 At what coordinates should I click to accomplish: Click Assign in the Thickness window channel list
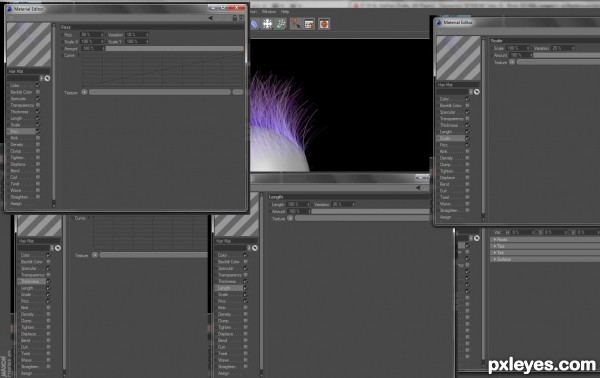click(26, 373)
